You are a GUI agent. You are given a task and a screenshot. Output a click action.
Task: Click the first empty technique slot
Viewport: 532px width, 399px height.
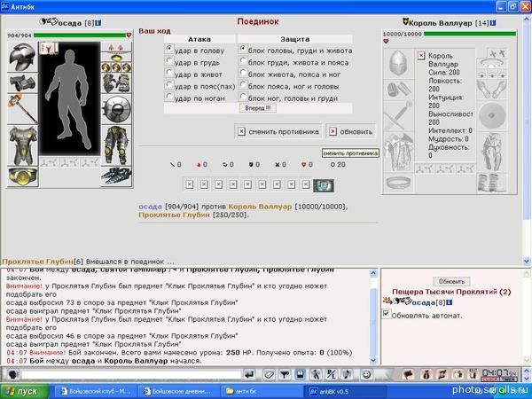(x=190, y=184)
